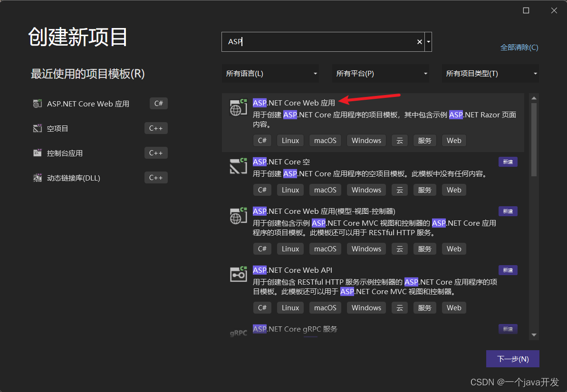567x392 pixels.
Task: Click recent ASP.NET Core Web 应用 template icon
Action: click(x=37, y=104)
